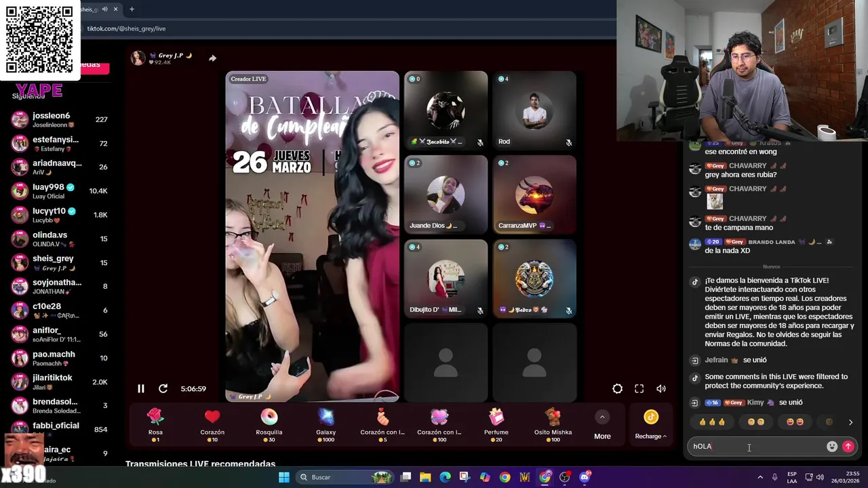
Task: Share the Grey J.P live
Action: pyautogui.click(x=212, y=58)
